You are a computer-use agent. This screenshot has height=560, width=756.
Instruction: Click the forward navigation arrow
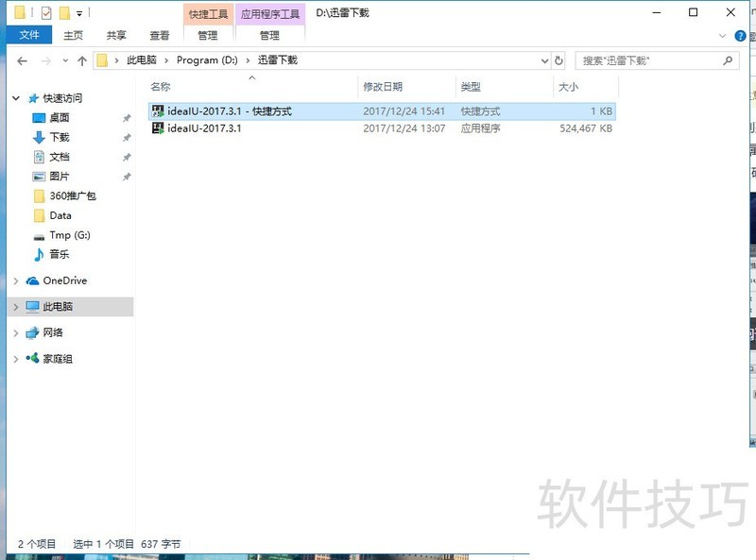(46, 60)
